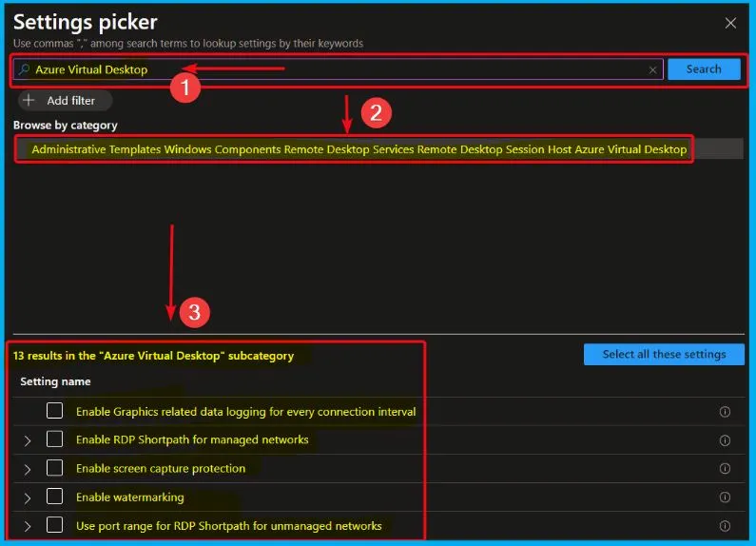Click the info icon for Use port range row
Image resolution: width=756 pixels, height=546 pixels.
pos(725,526)
